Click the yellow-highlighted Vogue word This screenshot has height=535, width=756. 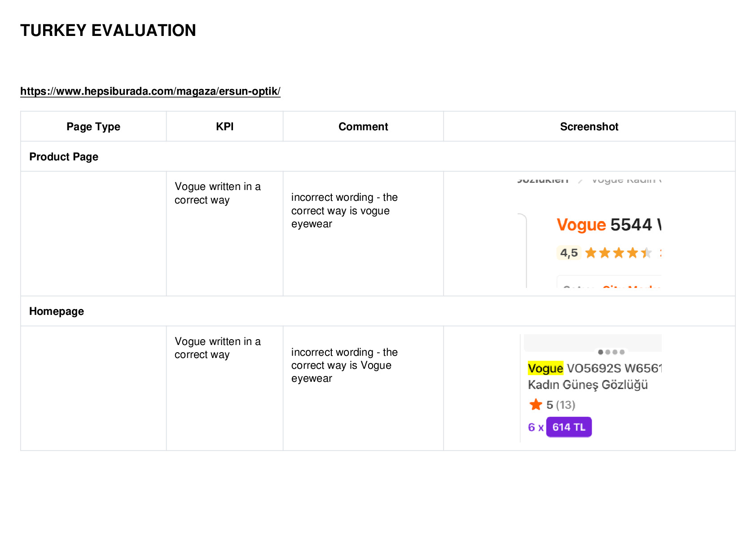point(545,368)
